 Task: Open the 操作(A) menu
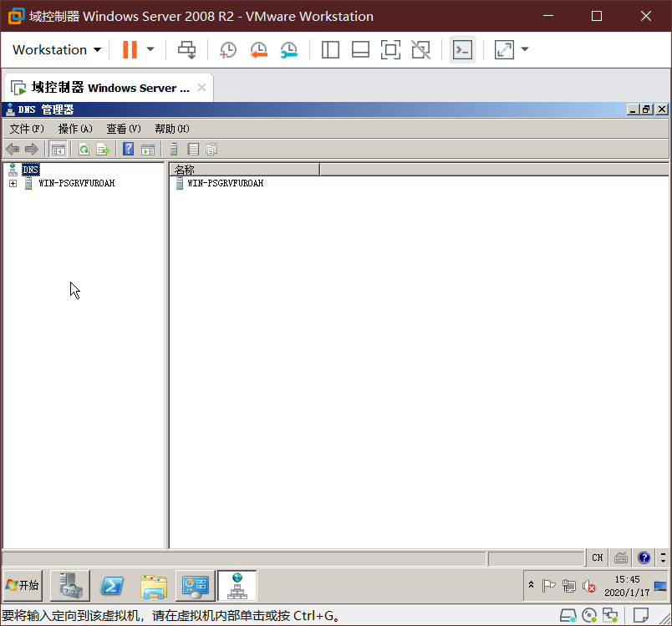[75, 129]
